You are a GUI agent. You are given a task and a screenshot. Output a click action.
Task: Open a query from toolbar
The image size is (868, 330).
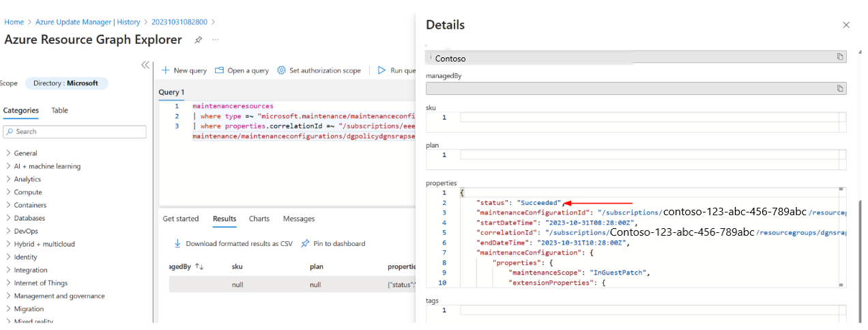pyautogui.click(x=242, y=70)
